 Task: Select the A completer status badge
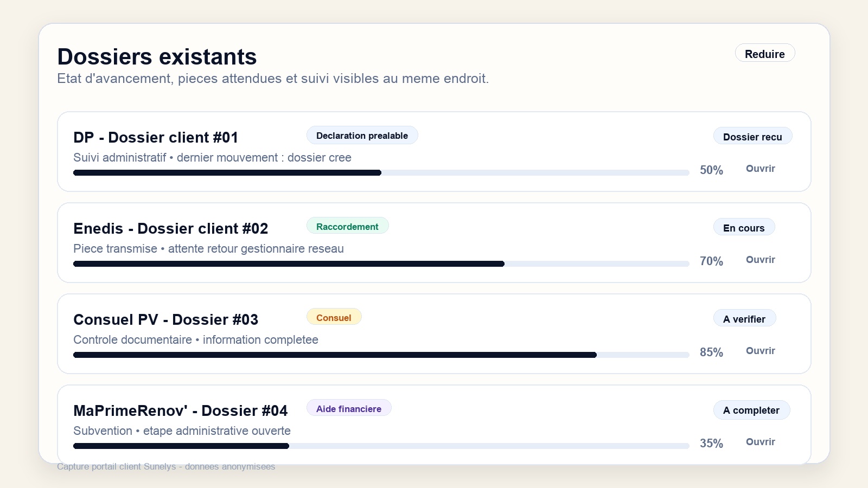point(751,410)
